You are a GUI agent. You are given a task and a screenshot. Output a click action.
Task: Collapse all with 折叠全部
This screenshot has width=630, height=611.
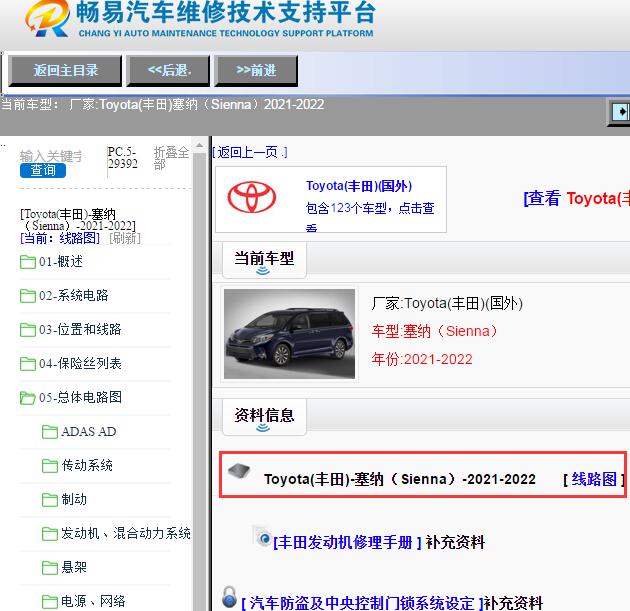pos(171,158)
